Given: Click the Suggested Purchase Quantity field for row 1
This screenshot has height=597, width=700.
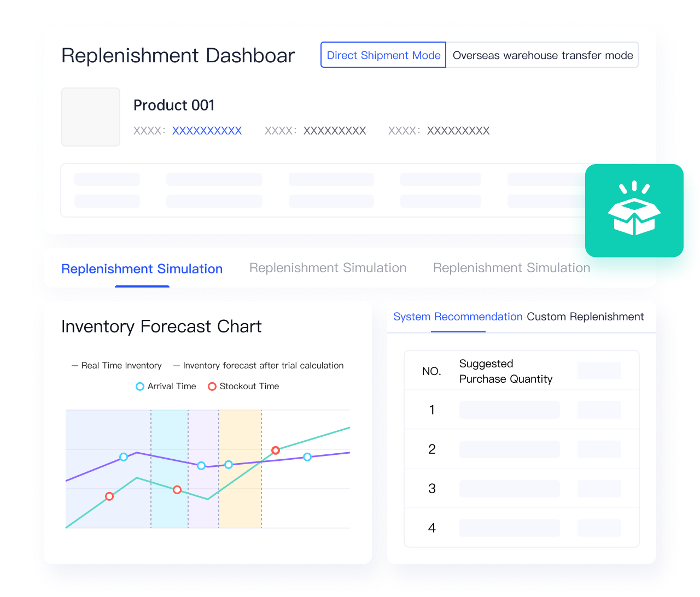Looking at the screenshot, I should click(x=509, y=409).
